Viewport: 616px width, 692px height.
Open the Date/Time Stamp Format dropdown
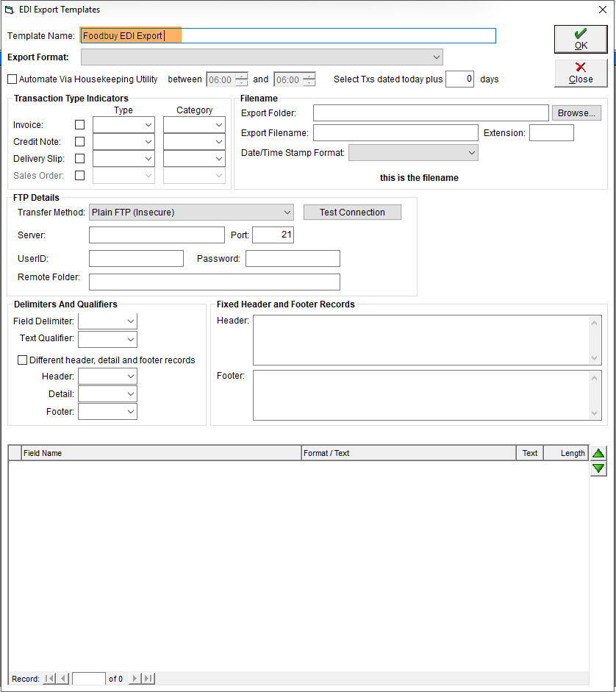(413, 153)
